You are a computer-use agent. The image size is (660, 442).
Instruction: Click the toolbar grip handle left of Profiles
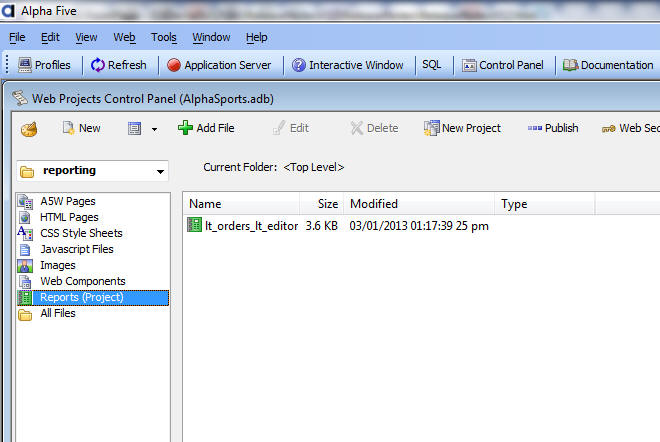pyautogui.click(x=7, y=65)
